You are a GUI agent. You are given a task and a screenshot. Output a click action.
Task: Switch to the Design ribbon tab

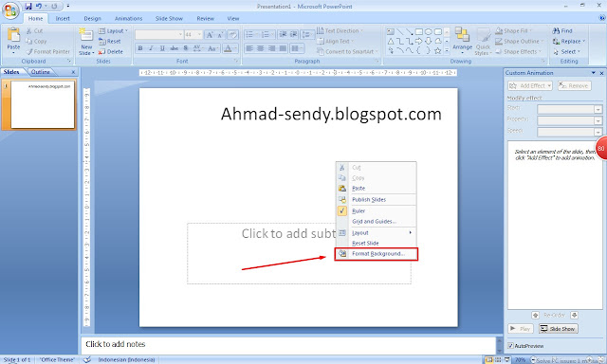click(x=92, y=19)
